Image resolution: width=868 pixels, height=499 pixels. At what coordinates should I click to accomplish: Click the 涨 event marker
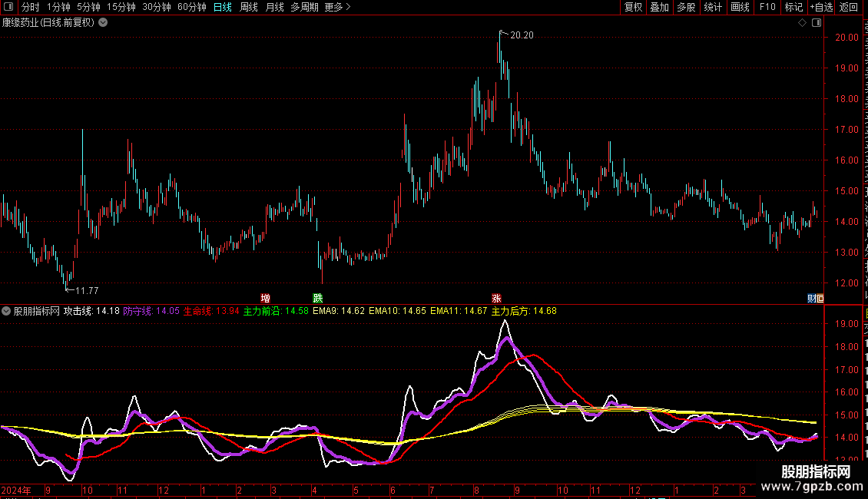(496, 298)
